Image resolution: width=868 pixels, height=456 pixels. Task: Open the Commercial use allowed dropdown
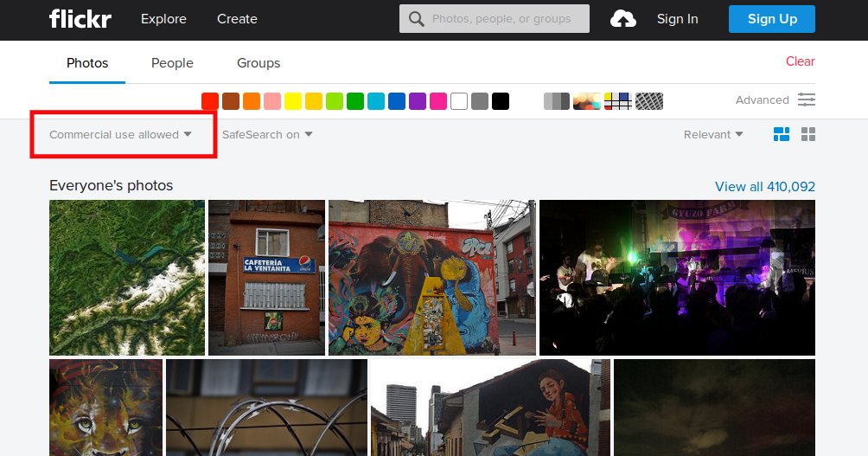[120, 135]
